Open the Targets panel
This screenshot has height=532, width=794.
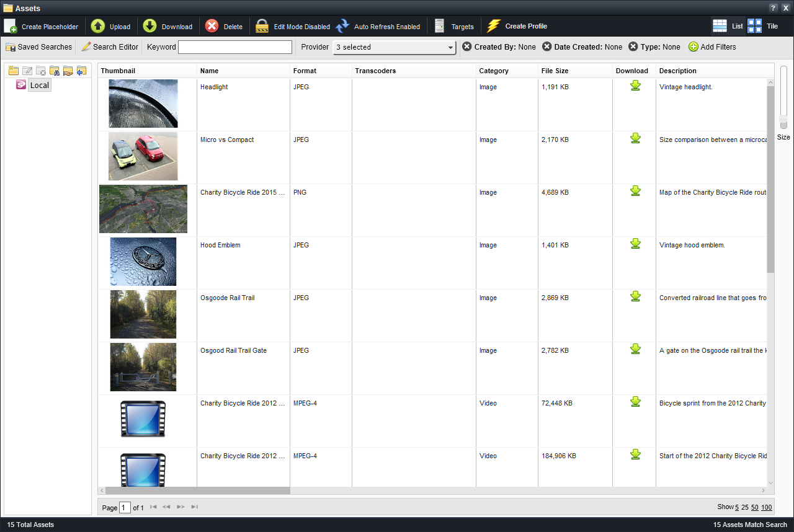click(x=454, y=26)
